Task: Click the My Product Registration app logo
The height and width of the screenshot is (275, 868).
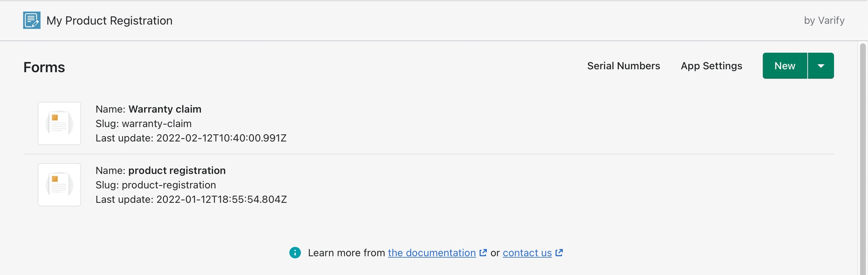Action: (32, 20)
